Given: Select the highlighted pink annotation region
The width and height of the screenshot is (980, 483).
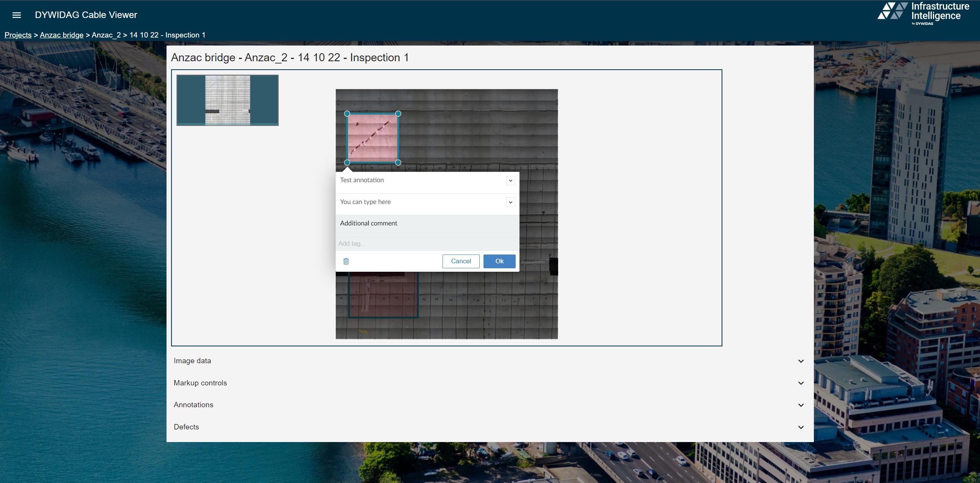Looking at the screenshot, I should pyautogui.click(x=372, y=138).
